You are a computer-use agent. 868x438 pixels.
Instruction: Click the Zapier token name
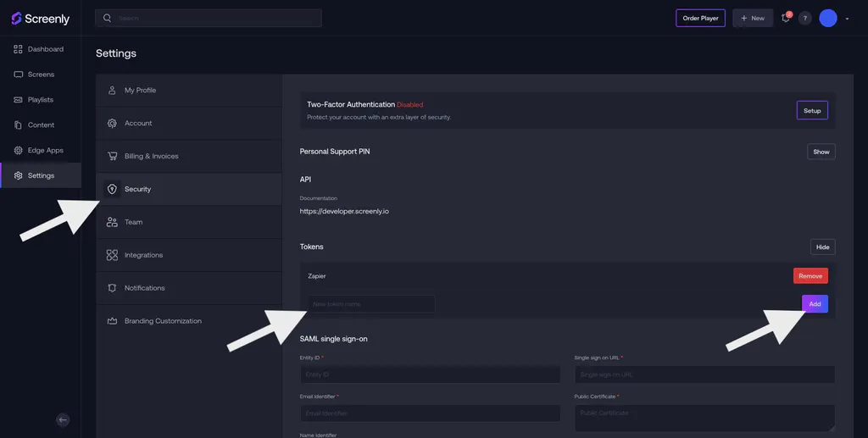click(317, 276)
